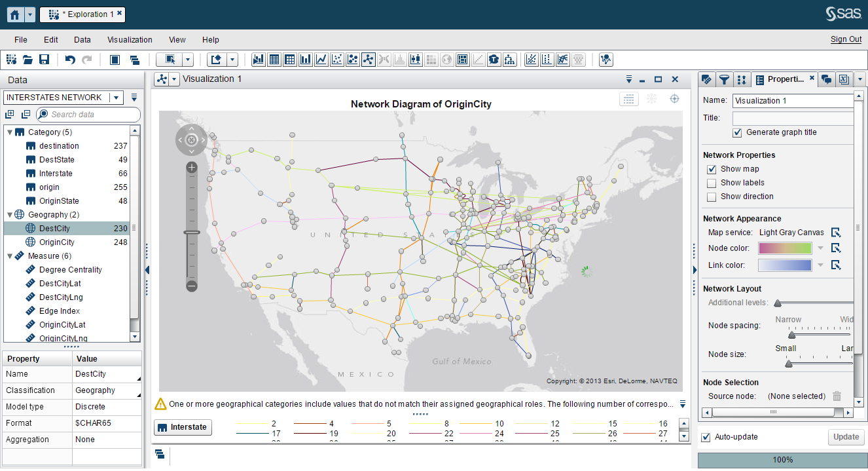The image size is (868, 471).
Task: Select the crosstab visualization icon
Action: tap(290, 59)
